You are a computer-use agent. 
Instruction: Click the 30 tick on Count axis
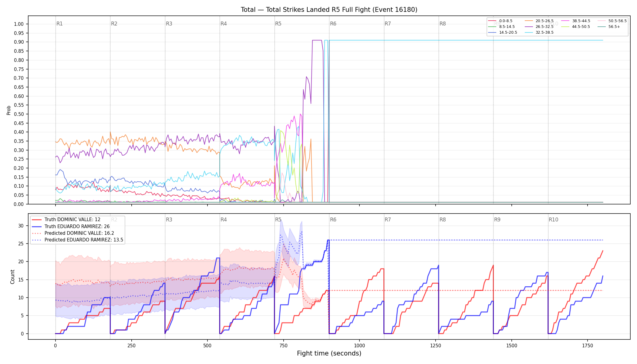(x=21, y=226)
